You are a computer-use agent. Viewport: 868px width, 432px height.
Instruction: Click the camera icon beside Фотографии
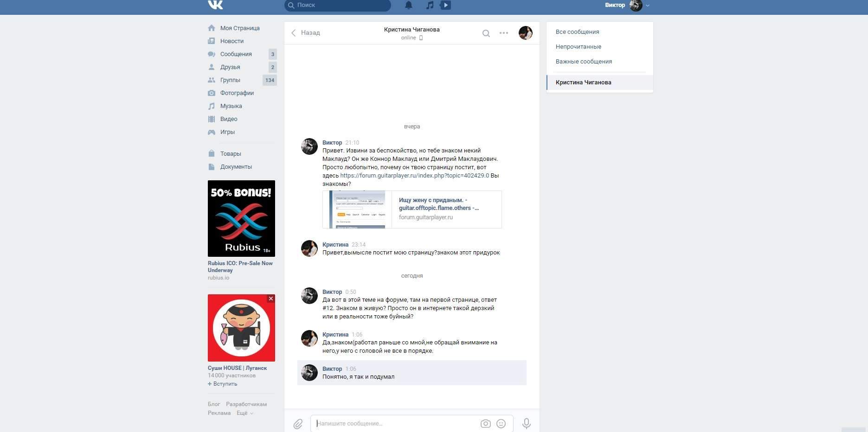[x=212, y=93]
